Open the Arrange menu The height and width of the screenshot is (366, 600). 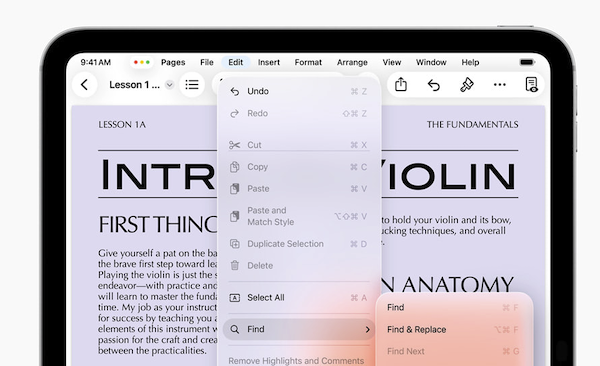tap(352, 62)
